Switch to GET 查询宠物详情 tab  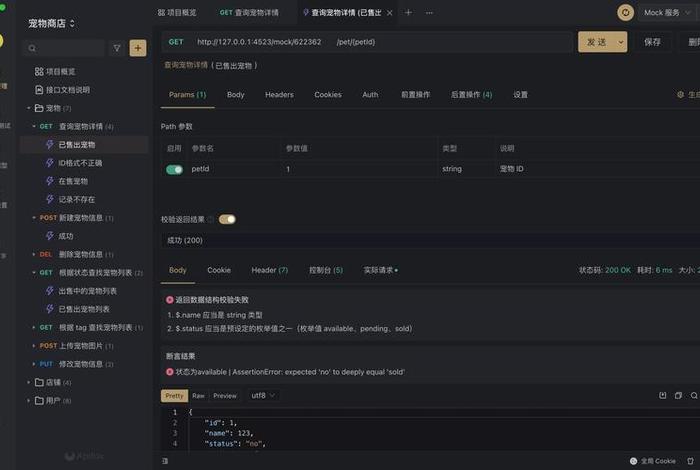click(x=249, y=12)
